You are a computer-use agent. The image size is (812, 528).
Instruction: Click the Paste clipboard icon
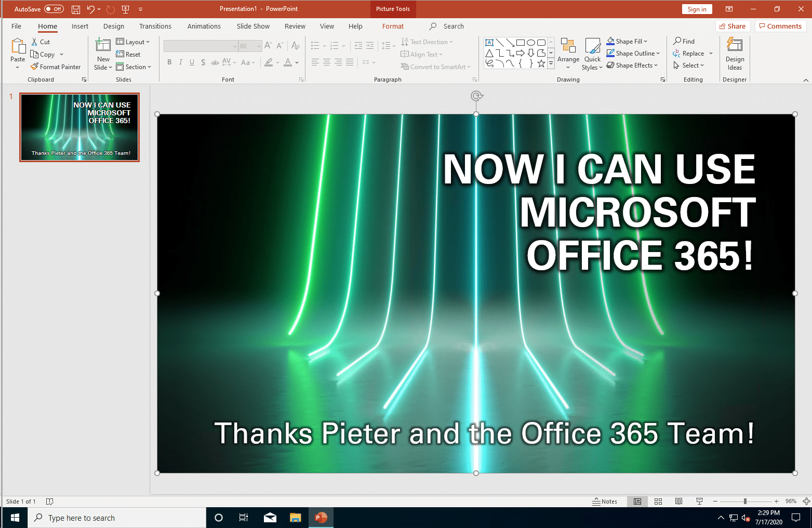[x=18, y=47]
